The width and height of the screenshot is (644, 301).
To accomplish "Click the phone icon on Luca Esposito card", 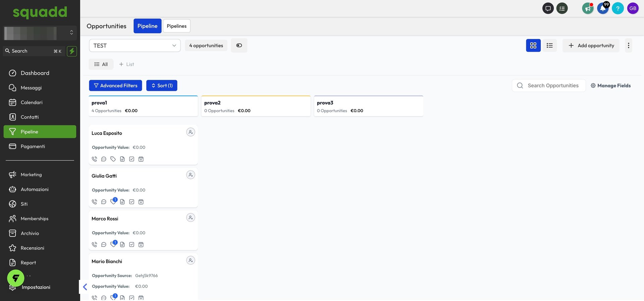I will coord(94,159).
